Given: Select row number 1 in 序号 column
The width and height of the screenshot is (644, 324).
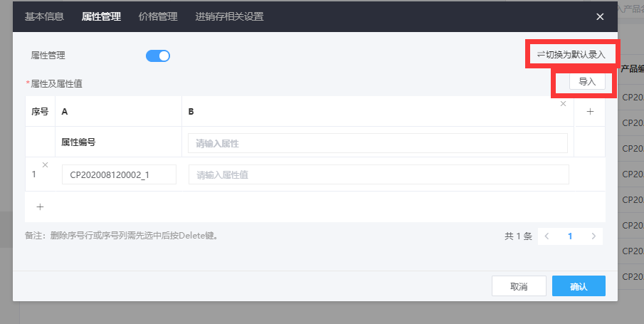Looking at the screenshot, I should (x=33, y=174).
